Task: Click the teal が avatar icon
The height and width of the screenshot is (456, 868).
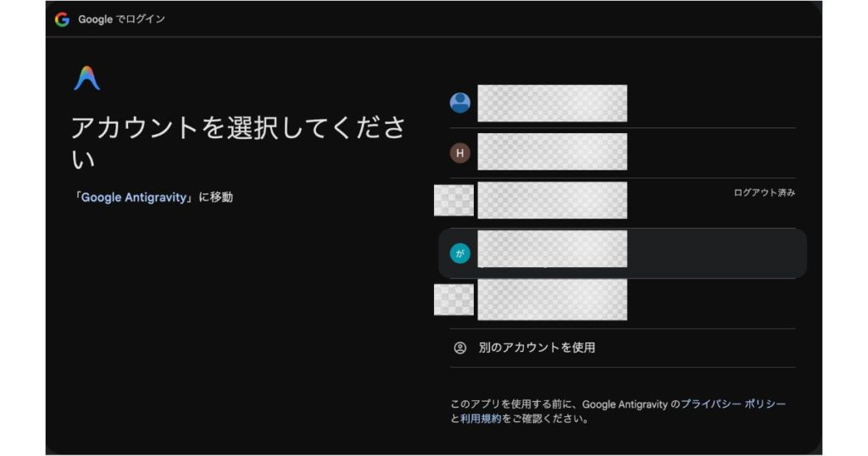Action: 460,253
